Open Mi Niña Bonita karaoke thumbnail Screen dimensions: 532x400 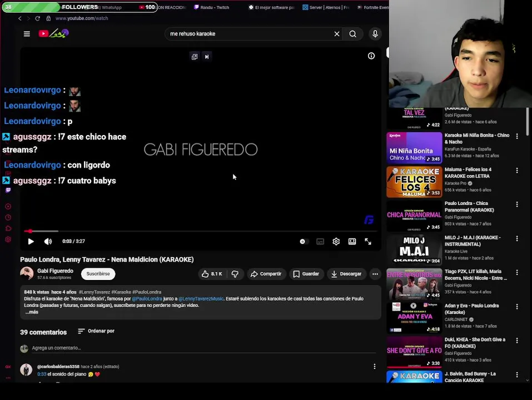[x=414, y=148]
